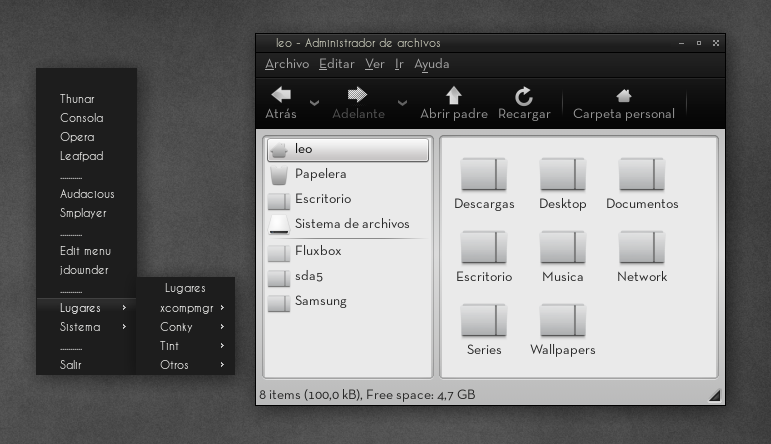
Task: Select the Wallpapers folder icon
Action: pyautogui.click(x=563, y=320)
